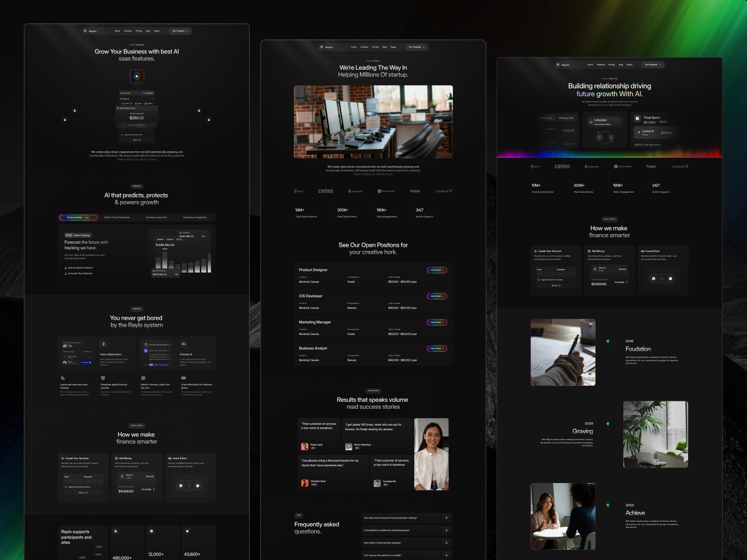Open See Details on the Features page
This screenshot has height=560, width=747.
click(148, 490)
